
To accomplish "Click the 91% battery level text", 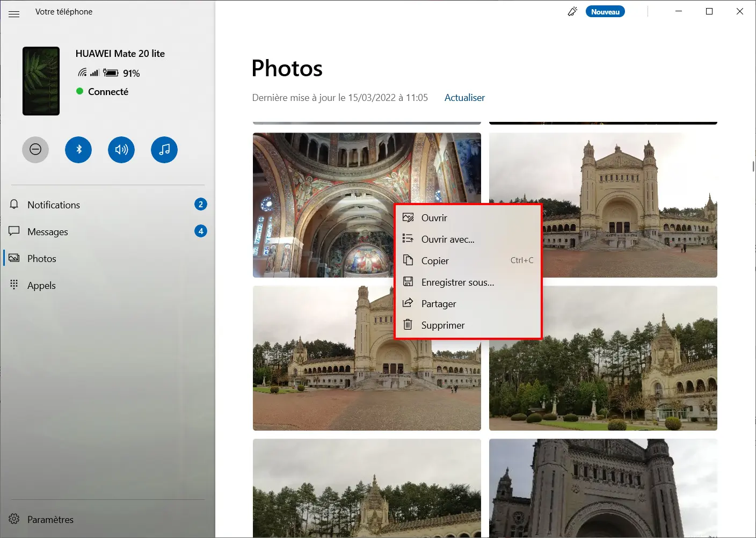I will pyautogui.click(x=132, y=74).
